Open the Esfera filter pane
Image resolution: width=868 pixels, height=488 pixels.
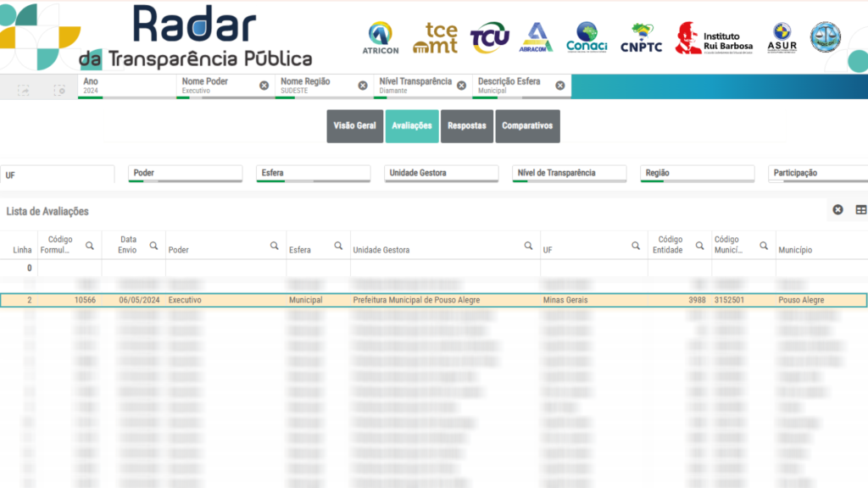click(x=314, y=173)
